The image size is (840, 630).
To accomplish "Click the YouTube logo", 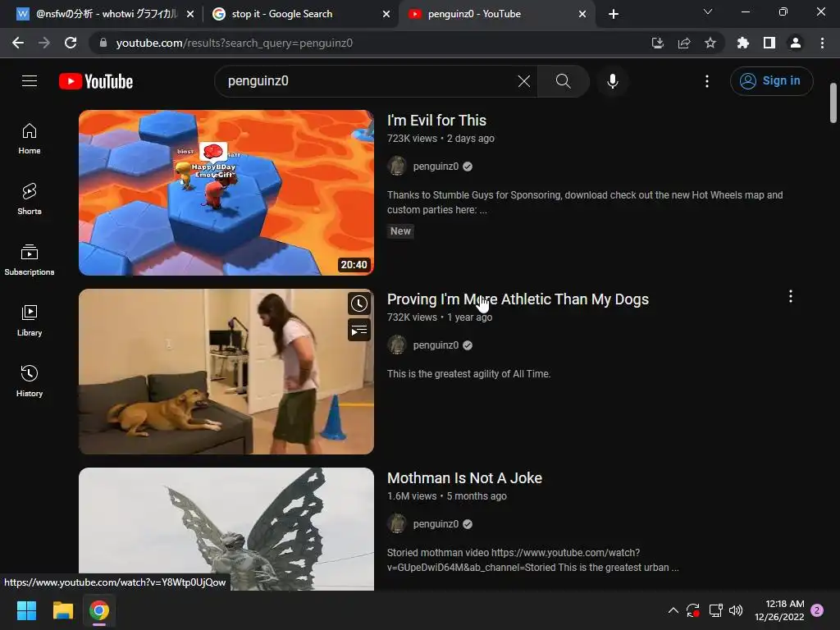I will [96, 81].
